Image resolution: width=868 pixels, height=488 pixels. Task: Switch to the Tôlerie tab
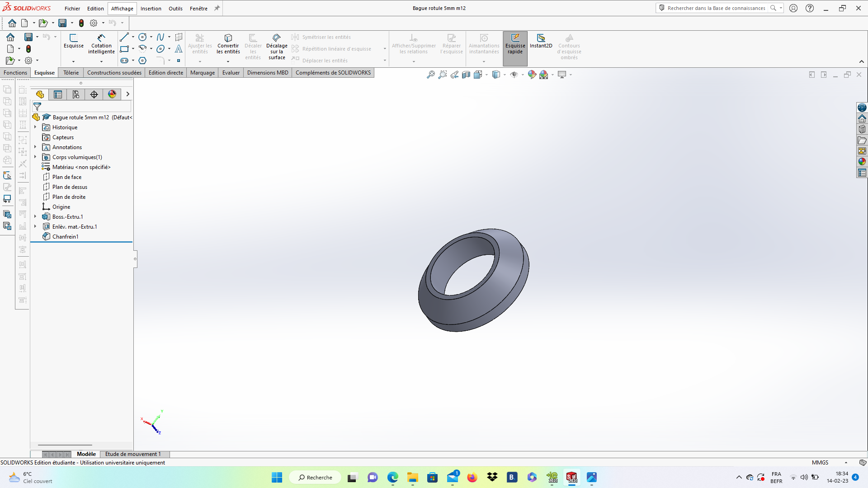71,73
